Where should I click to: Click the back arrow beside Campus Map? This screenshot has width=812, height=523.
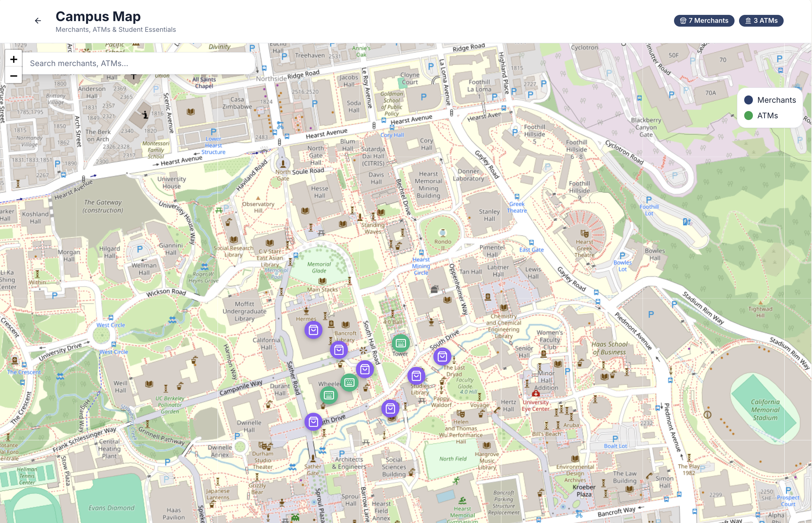(x=38, y=21)
